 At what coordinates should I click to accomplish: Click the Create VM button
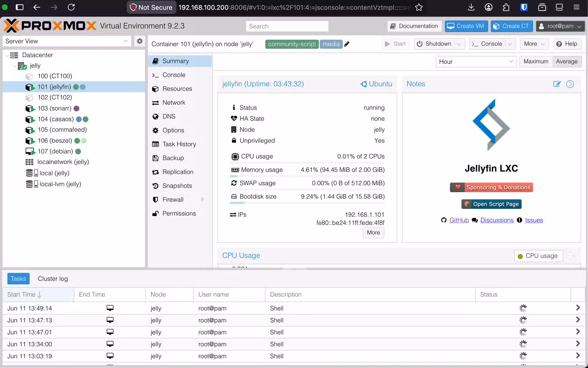coord(466,26)
